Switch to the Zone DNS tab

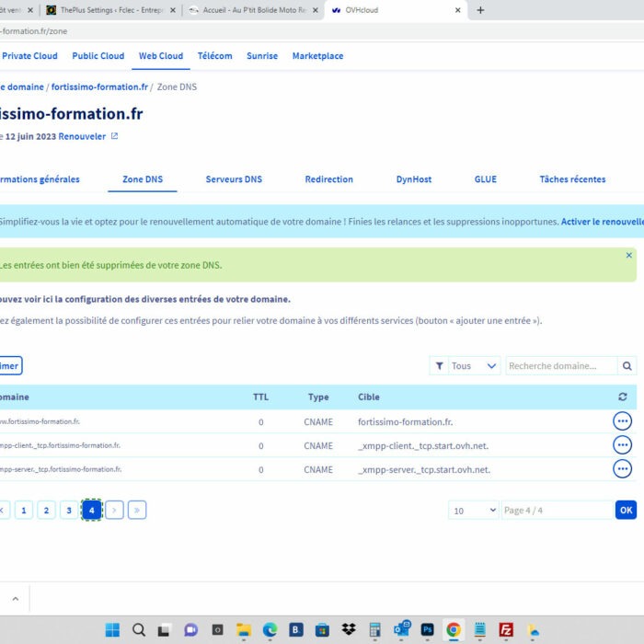point(143,179)
